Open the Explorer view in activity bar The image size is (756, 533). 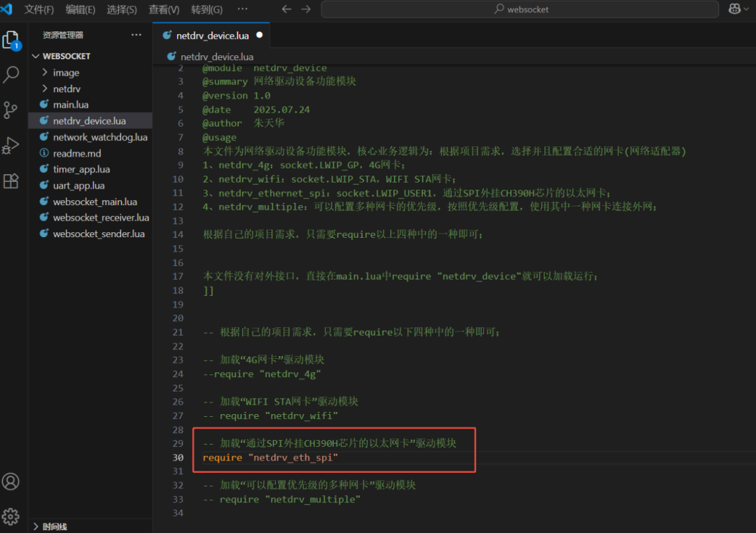pos(11,40)
